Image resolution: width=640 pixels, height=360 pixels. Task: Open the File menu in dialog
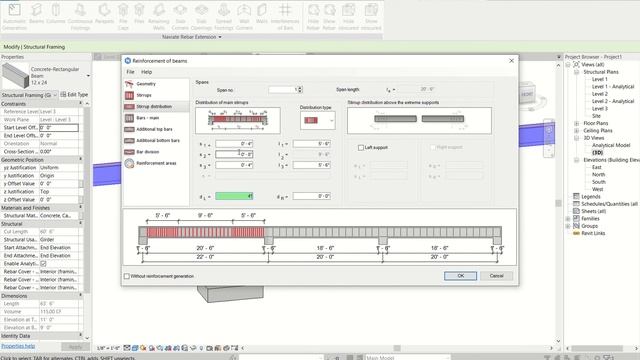[x=130, y=72]
